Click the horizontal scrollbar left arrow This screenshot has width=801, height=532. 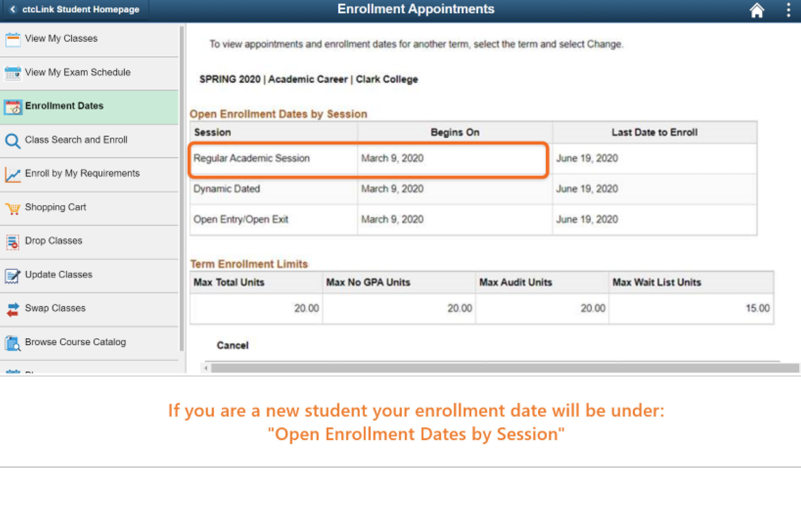point(206,368)
